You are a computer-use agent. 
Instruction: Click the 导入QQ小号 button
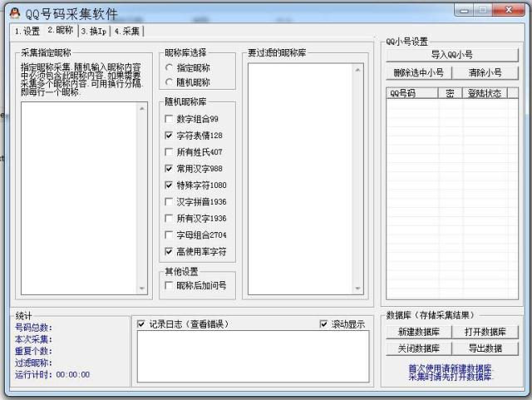click(x=452, y=55)
